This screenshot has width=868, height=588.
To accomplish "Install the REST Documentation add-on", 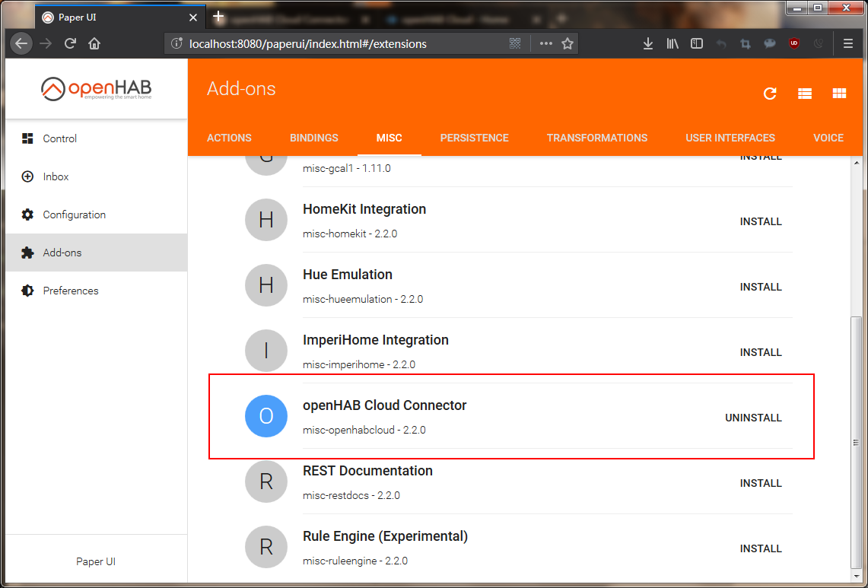I will click(x=761, y=483).
